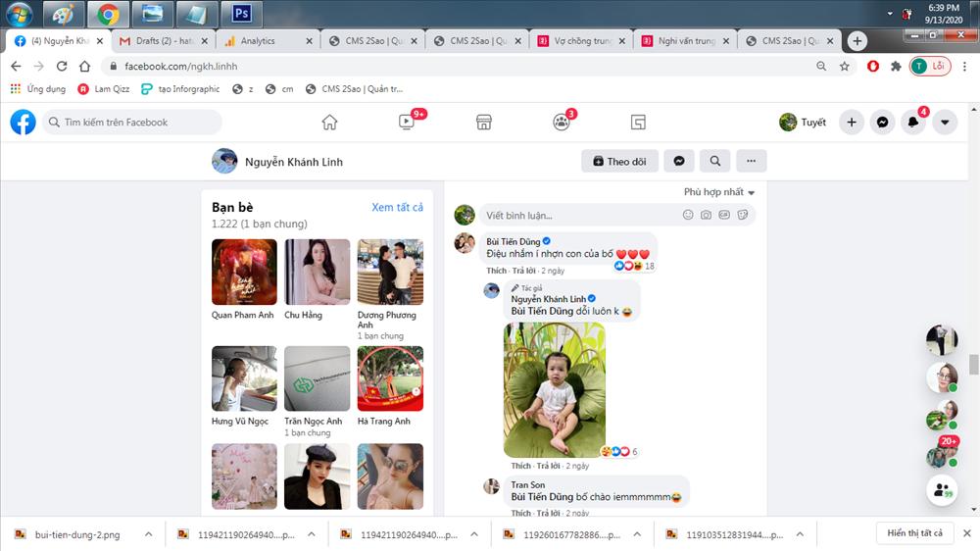Open Messenger icon in top-right header

tap(883, 123)
